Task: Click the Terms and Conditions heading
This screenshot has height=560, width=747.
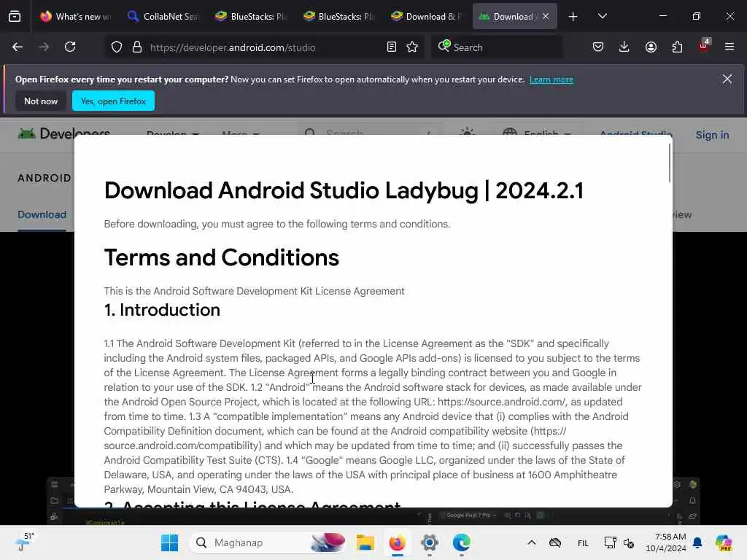Action: click(x=222, y=257)
